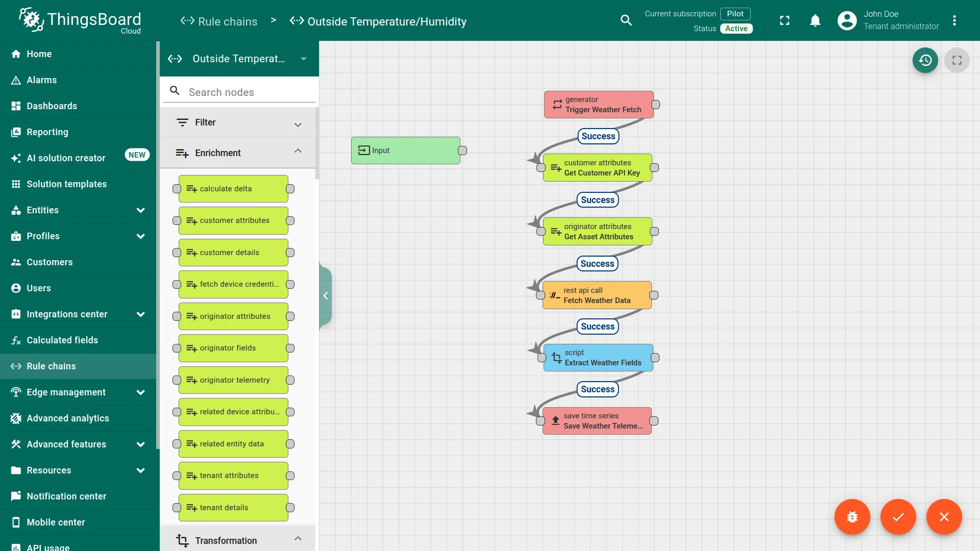Toggle fullscreen mode in the header

[x=785, y=20]
